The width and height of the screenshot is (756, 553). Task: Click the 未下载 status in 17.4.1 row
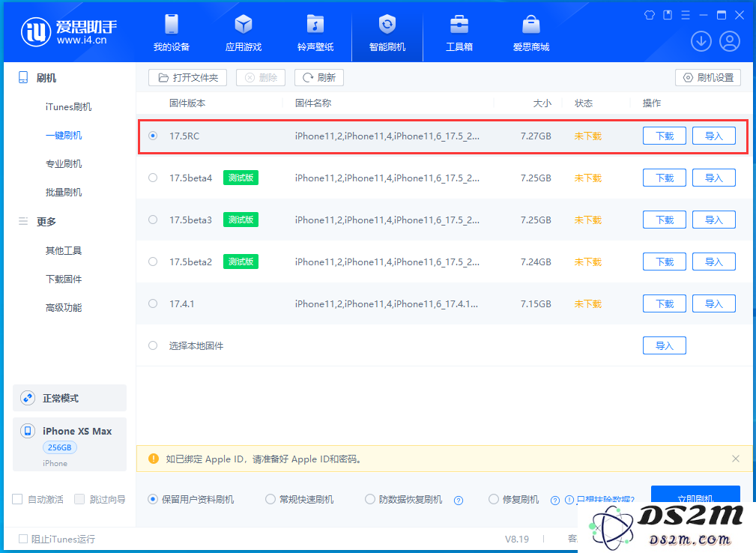(x=587, y=303)
